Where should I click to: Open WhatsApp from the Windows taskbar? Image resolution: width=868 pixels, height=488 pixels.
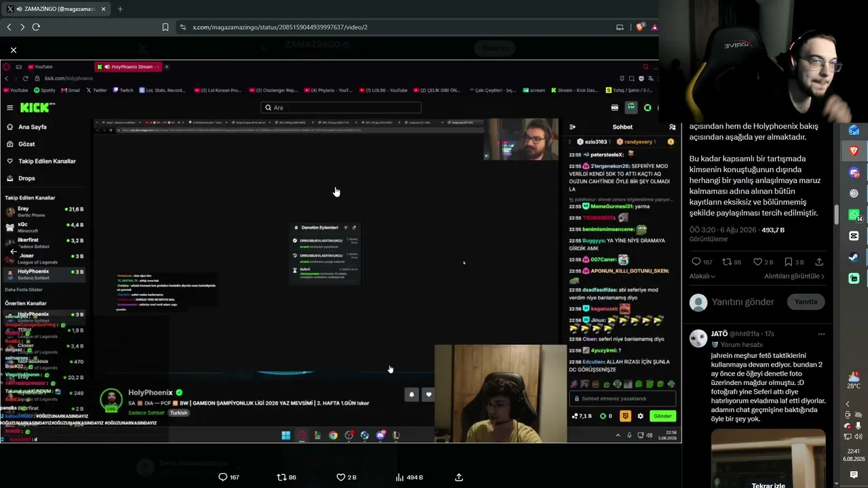[854, 214]
